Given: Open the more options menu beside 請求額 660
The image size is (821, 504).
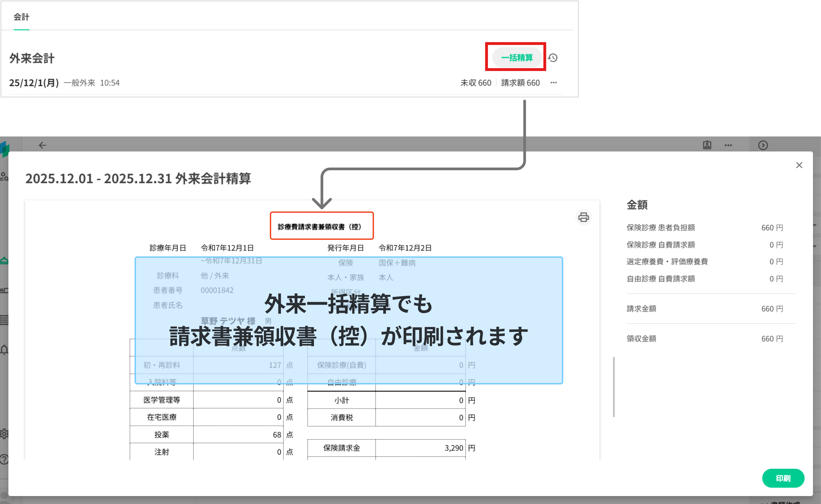Looking at the screenshot, I should click(x=554, y=83).
